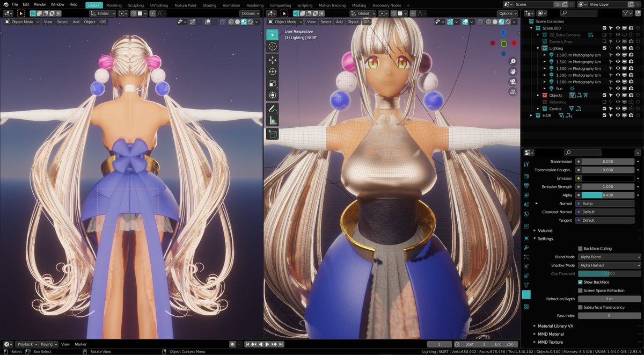Hide the Sun light with eye icon
Image resolution: width=644 pixels, height=355 pixels.
[617, 89]
